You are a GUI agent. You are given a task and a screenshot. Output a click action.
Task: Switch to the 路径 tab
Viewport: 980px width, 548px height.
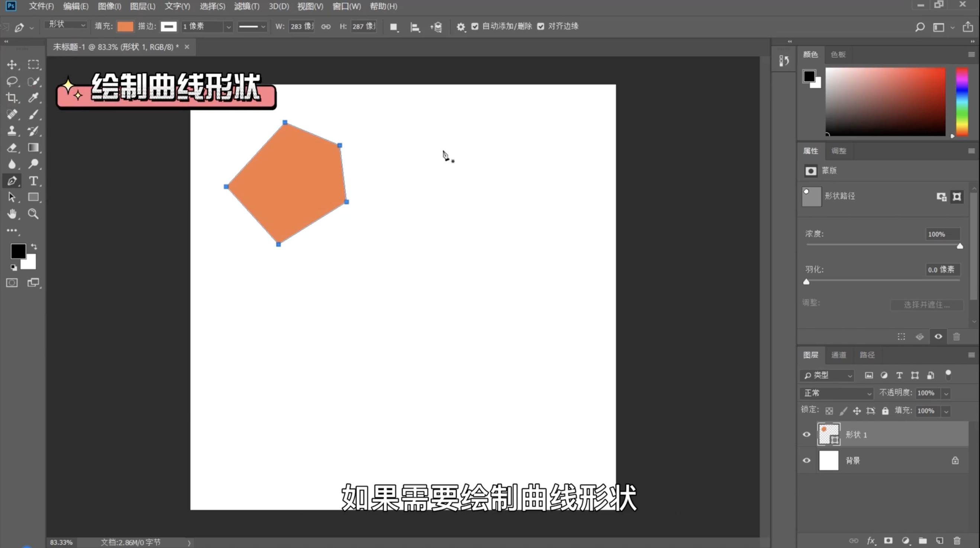point(867,355)
